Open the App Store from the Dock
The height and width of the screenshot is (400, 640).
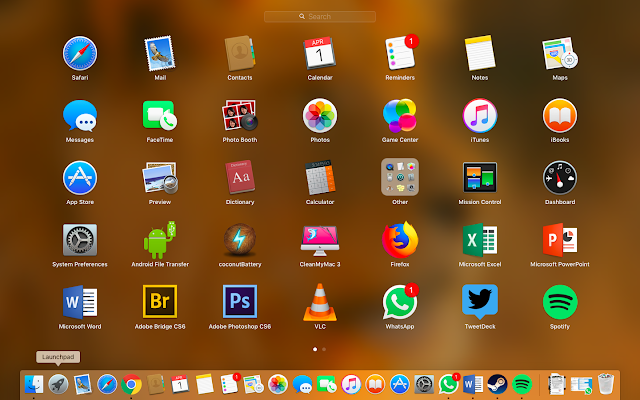pyautogui.click(x=400, y=384)
